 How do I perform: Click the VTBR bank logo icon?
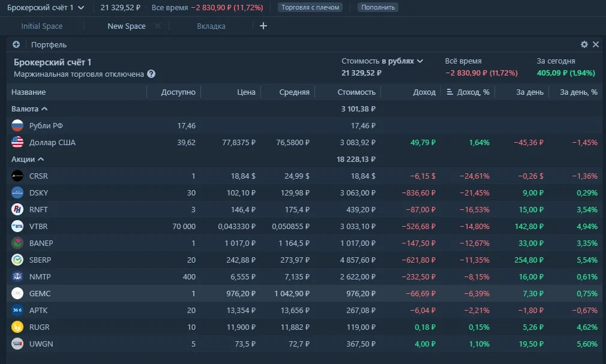click(17, 226)
